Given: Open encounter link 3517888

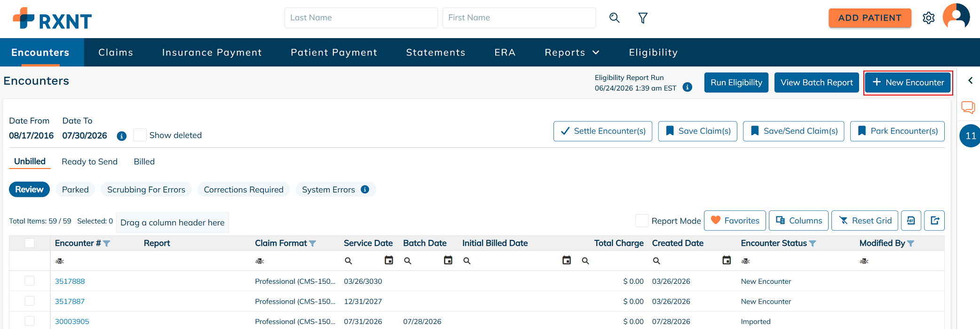Looking at the screenshot, I should pyautogui.click(x=70, y=281).
